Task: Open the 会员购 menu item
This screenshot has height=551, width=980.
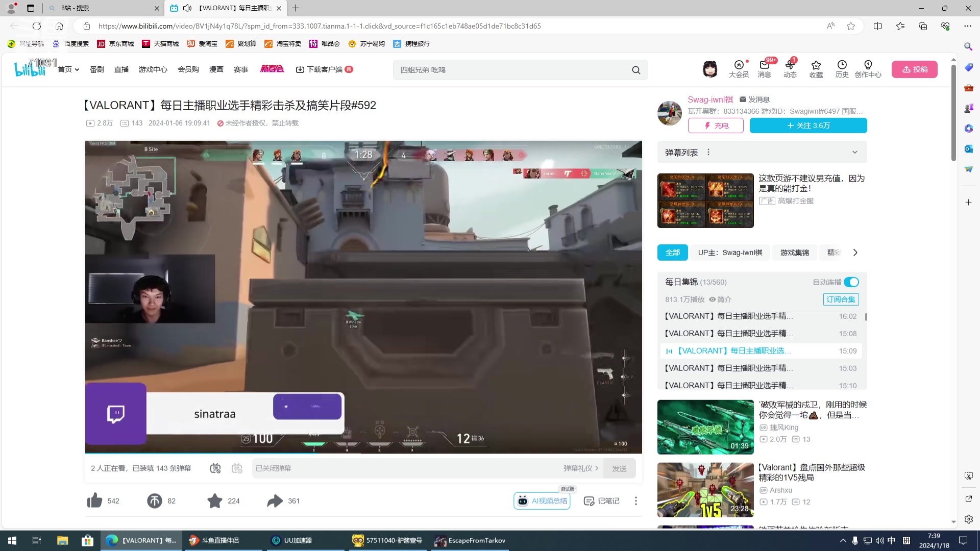Action: (x=188, y=69)
